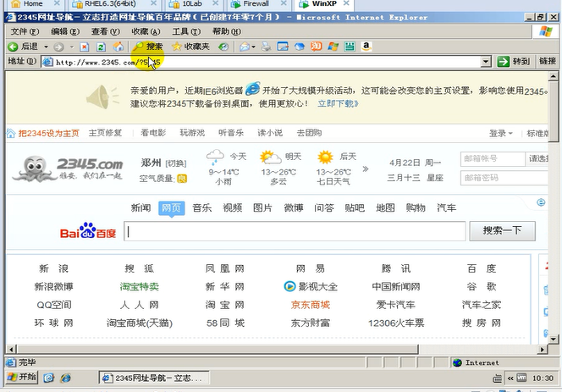
Task: Open the 登录 login dropdown
Action: click(501, 134)
